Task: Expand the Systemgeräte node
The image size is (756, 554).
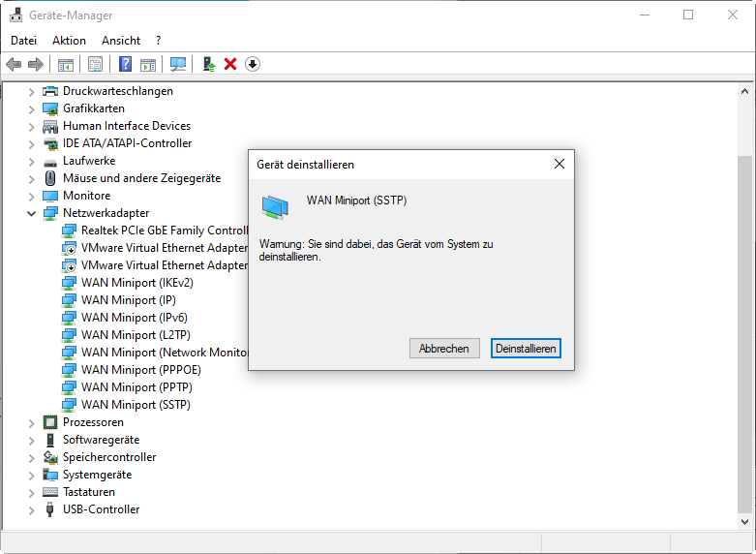Action: click(x=31, y=475)
